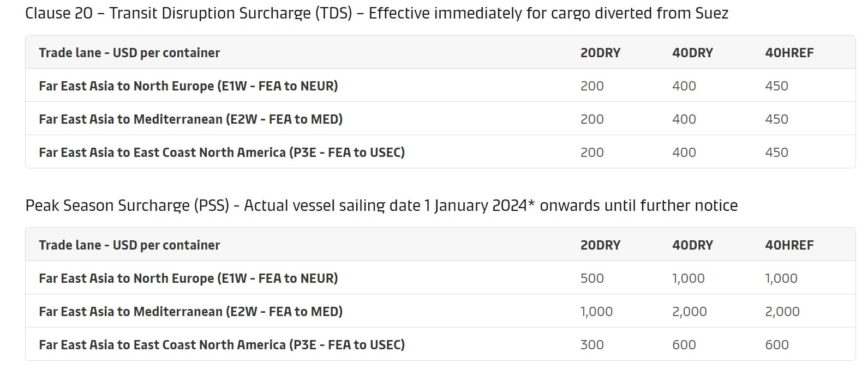Select the 20DRY column header in TDS table
This screenshot has height=370, width=868.
click(x=600, y=53)
